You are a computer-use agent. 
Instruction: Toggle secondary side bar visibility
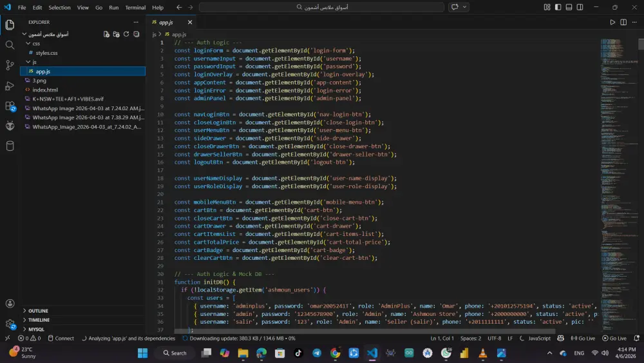click(580, 7)
